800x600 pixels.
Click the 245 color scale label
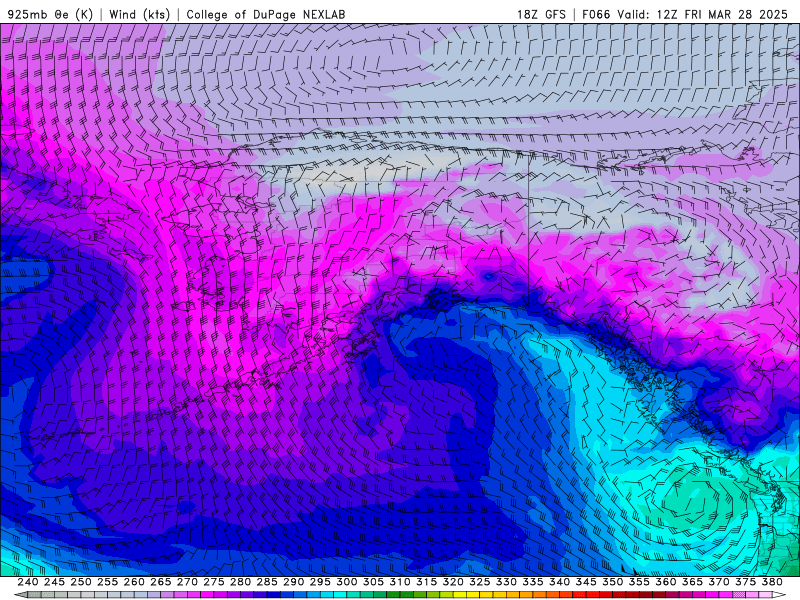[54, 582]
